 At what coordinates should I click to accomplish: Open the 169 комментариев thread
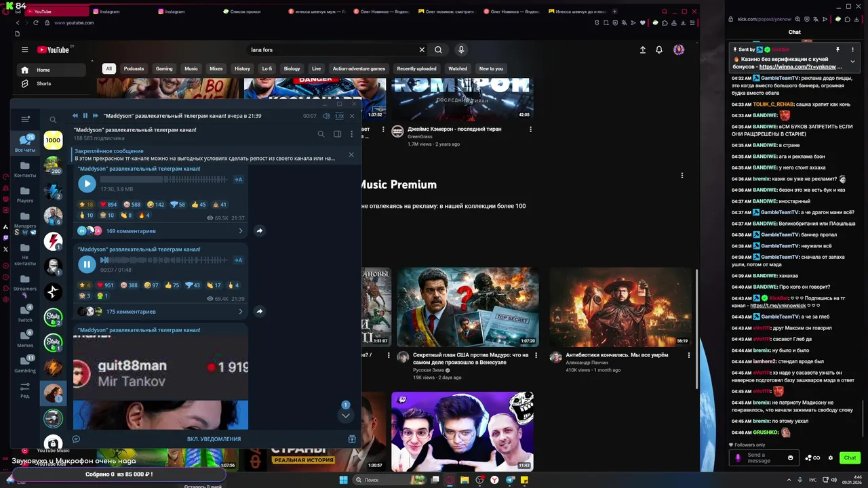pos(160,231)
